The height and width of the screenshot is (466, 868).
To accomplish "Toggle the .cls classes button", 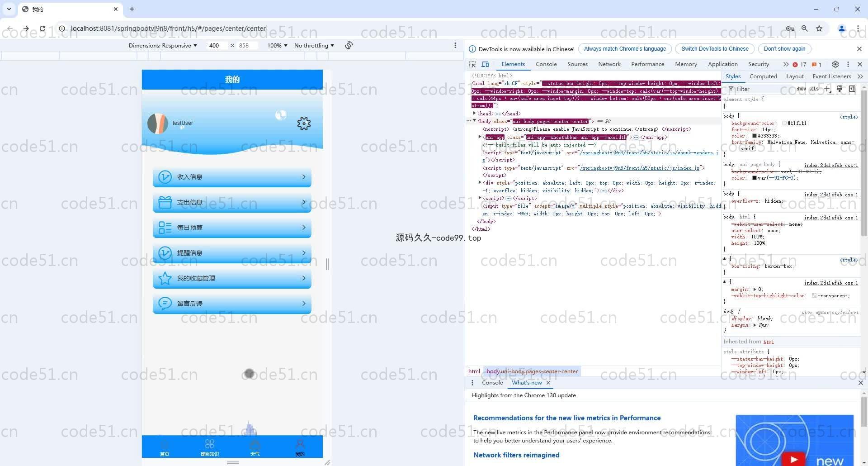I will tap(814, 89).
